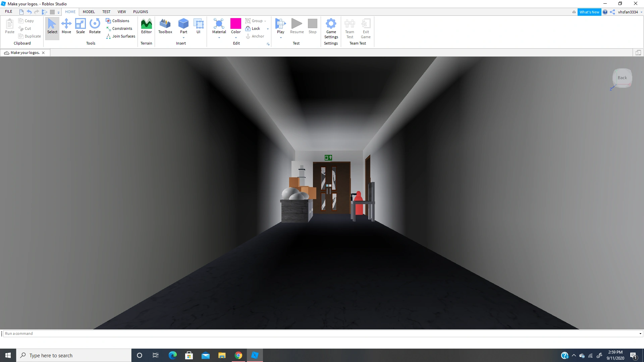
Task: Open the PLUGINS ribbon tab
Action: [141, 11]
